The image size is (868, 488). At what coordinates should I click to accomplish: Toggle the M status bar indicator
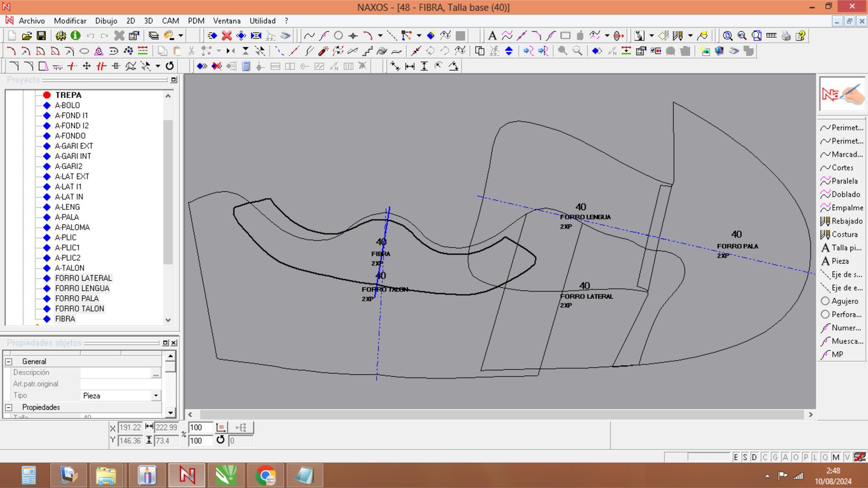836,457
